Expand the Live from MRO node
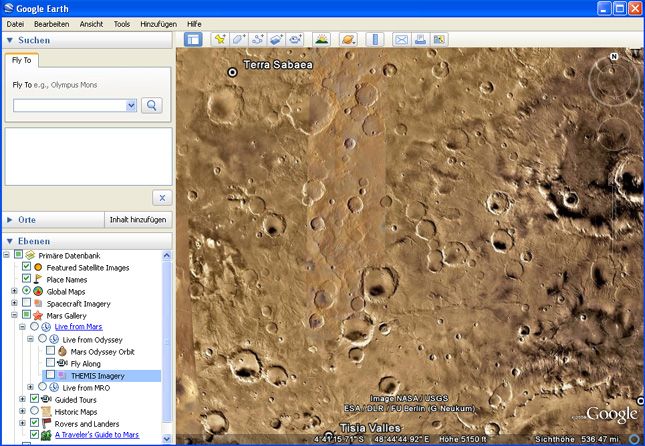 click(x=30, y=387)
